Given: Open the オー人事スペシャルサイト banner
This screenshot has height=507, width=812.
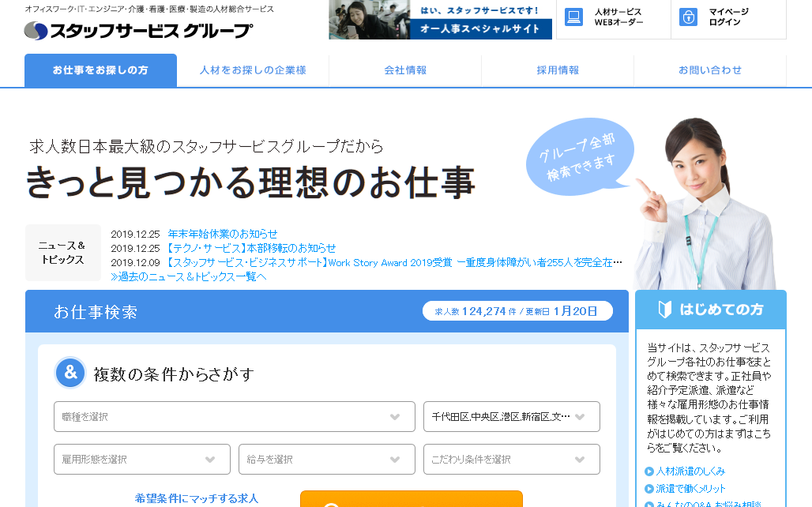Looking at the screenshot, I should (440, 20).
